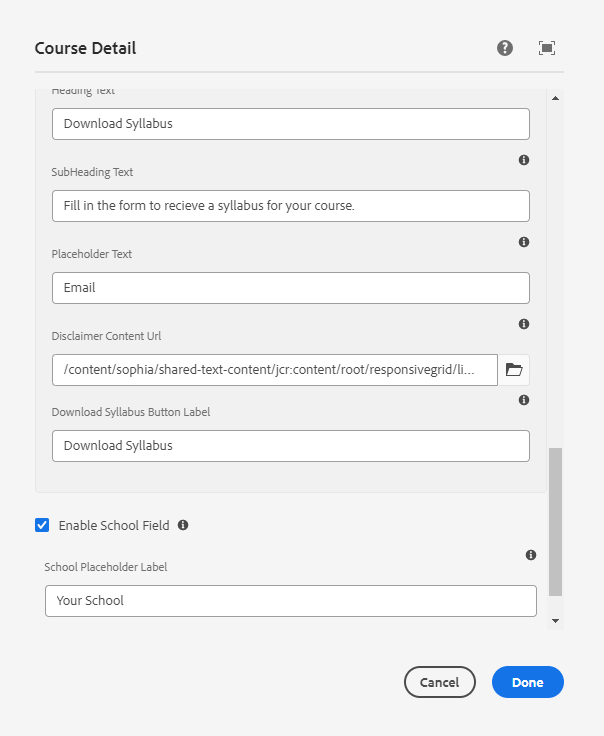Show info for Download Syllabus Button Label

coord(524,400)
